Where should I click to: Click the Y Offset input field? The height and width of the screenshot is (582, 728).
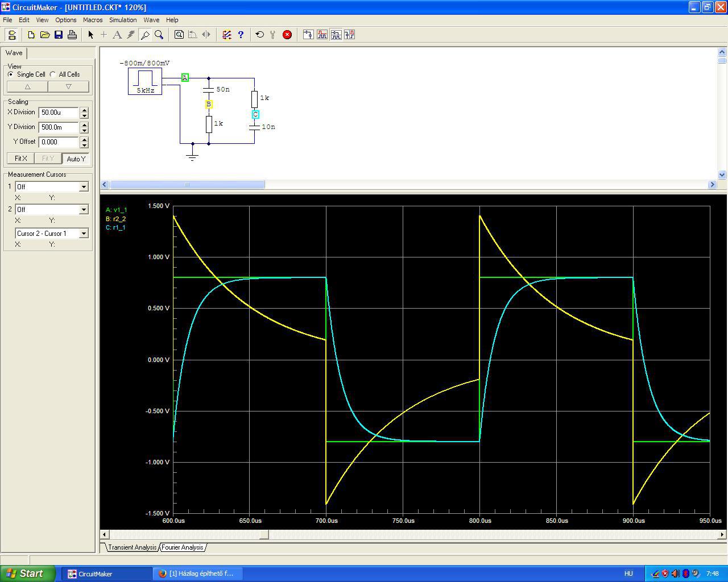pos(59,142)
